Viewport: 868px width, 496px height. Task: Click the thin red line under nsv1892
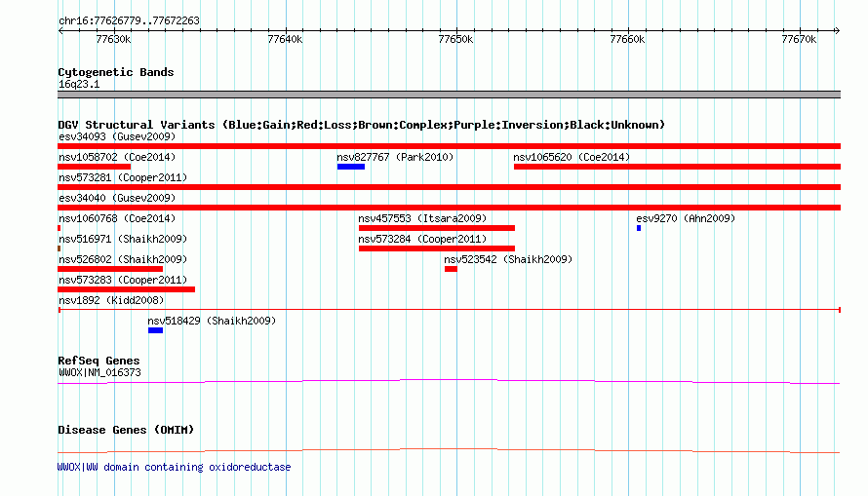coord(450,310)
